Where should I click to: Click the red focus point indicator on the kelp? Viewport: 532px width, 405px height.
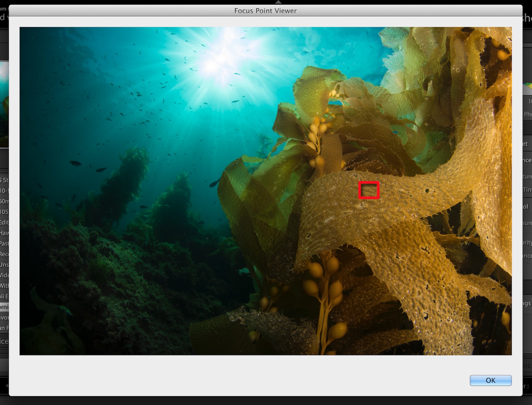tap(369, 191)
